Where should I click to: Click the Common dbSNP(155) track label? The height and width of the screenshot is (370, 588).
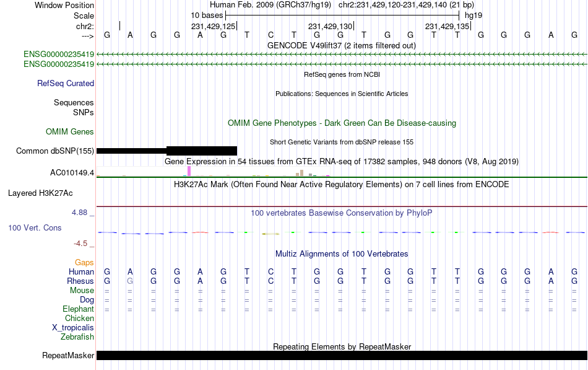[x=54, y=151]
